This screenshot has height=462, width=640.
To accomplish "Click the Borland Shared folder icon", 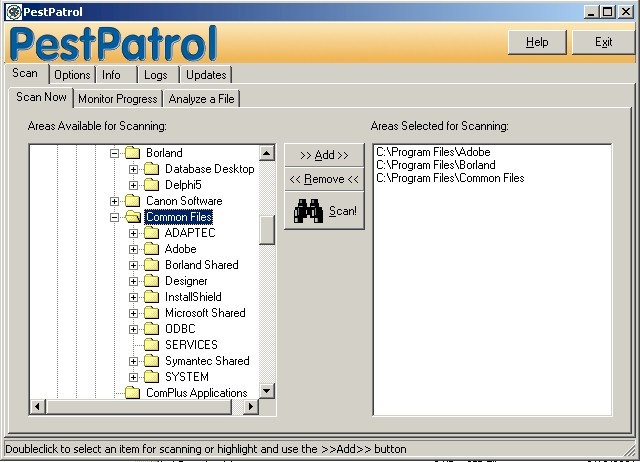I will (x=151, y=264).
